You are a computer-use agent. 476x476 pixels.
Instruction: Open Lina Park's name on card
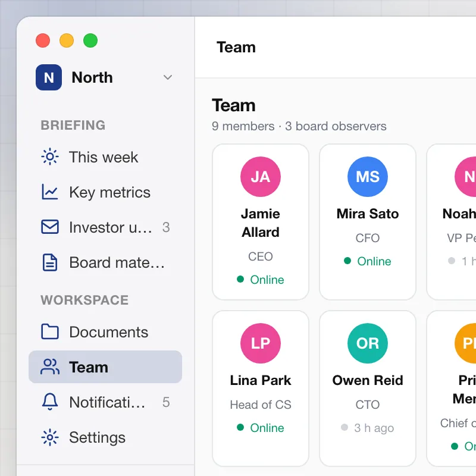pyautogui.click(x=261, y=380)
